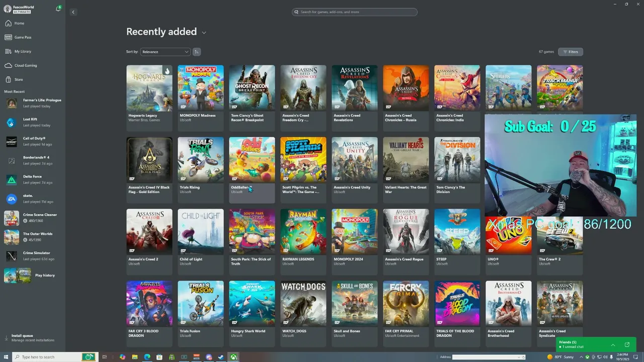Open Lost Rift in Most Recent

click(33, 122)
